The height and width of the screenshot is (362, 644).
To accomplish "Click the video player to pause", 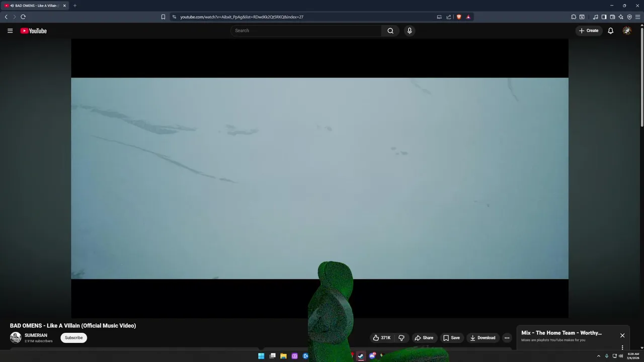I will (319, 178).
